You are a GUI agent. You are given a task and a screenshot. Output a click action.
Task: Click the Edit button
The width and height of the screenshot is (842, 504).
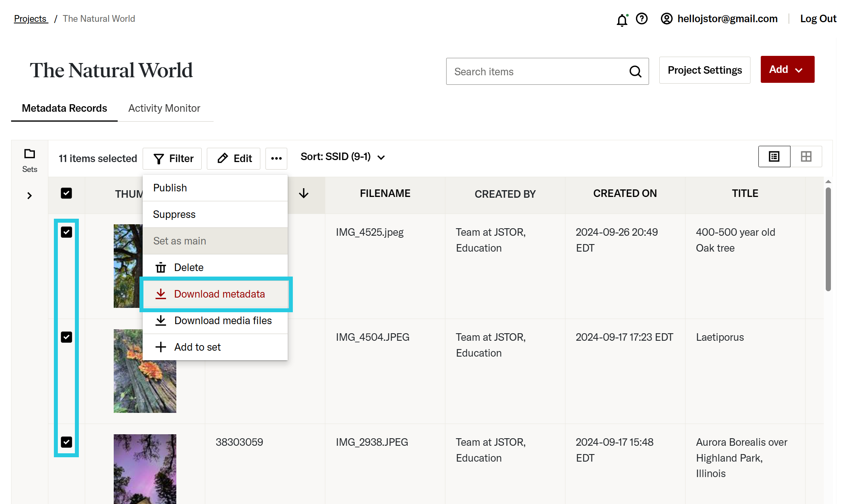click(x=233, y=158)
